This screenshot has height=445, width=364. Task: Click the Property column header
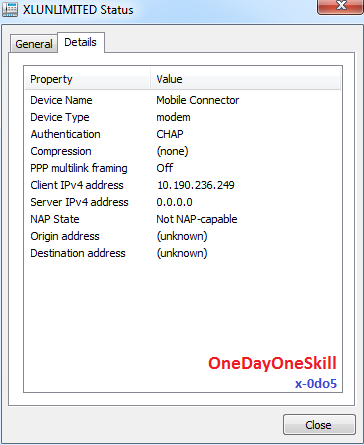[x=87, y=79]
